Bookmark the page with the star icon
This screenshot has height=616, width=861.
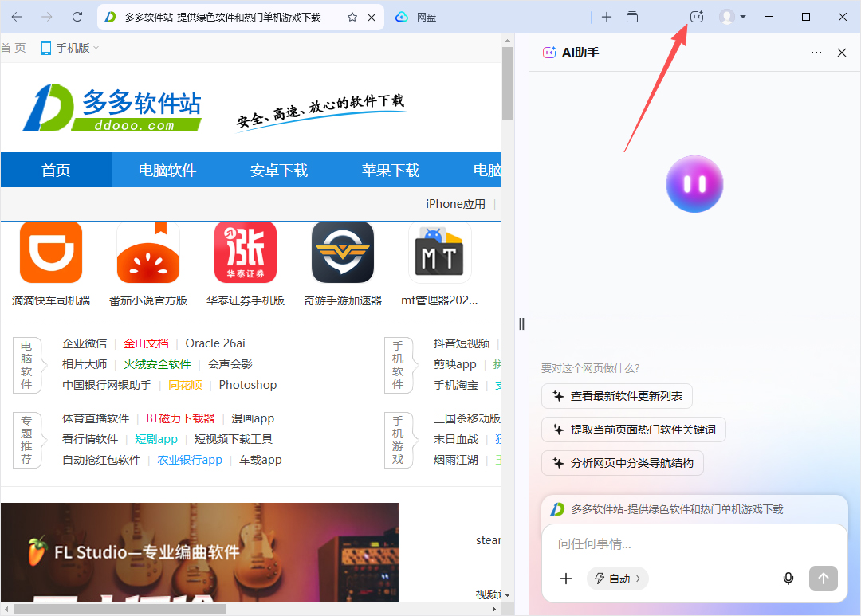(x=352, y=17)
